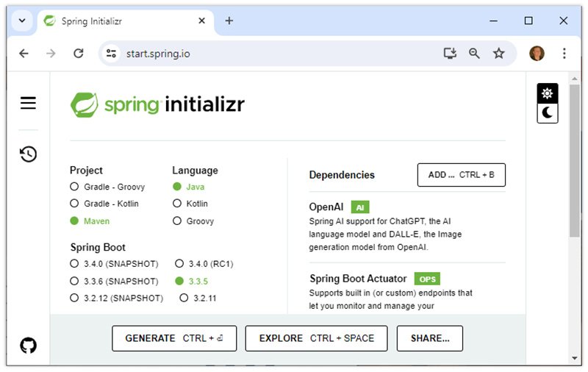
Task: Open the GitHub icon at bottom left
Action: coord(28,346)
